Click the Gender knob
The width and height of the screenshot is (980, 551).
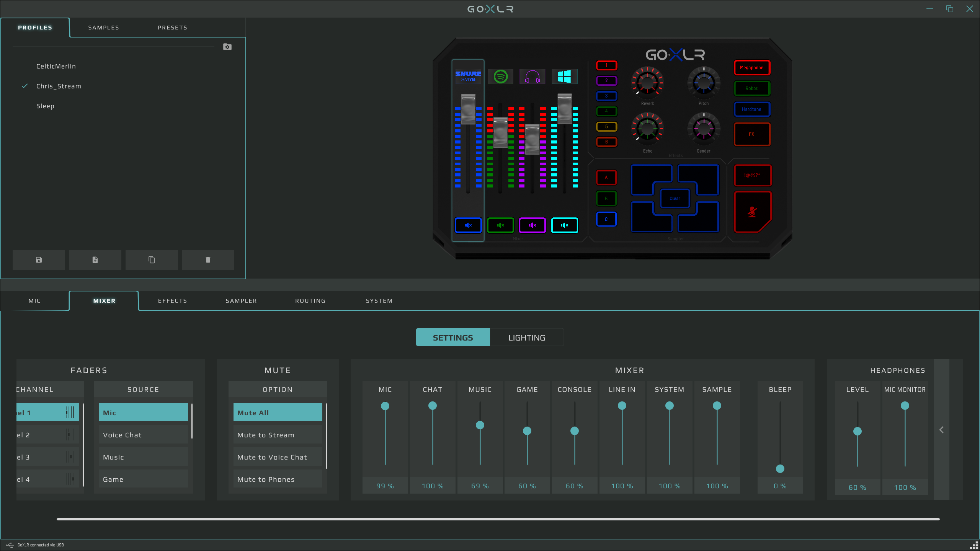[x=704, y=129]
